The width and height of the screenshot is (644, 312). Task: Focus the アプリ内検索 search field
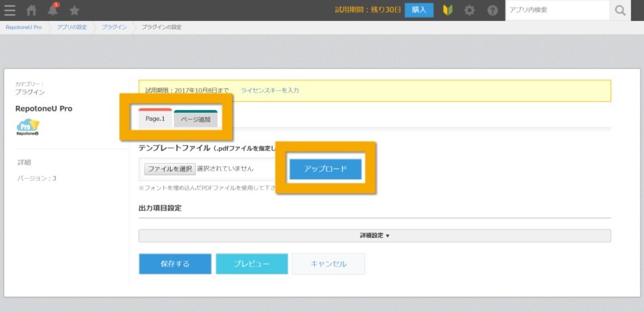tap(558, 10)
